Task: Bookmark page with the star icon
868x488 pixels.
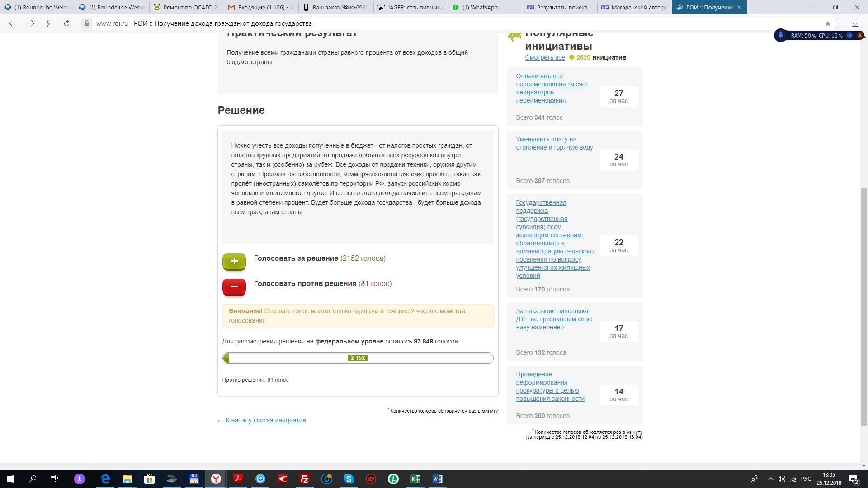Action: pyautogui.click(x=828, y=23)
